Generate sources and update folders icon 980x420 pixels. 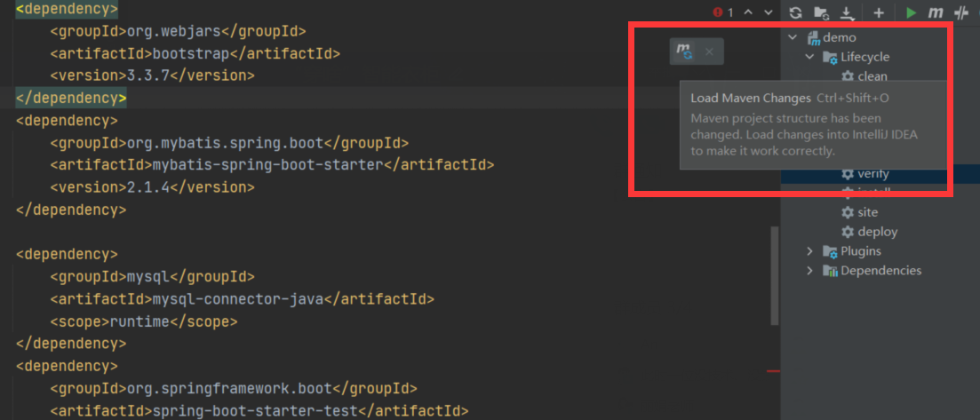(821, 13)
